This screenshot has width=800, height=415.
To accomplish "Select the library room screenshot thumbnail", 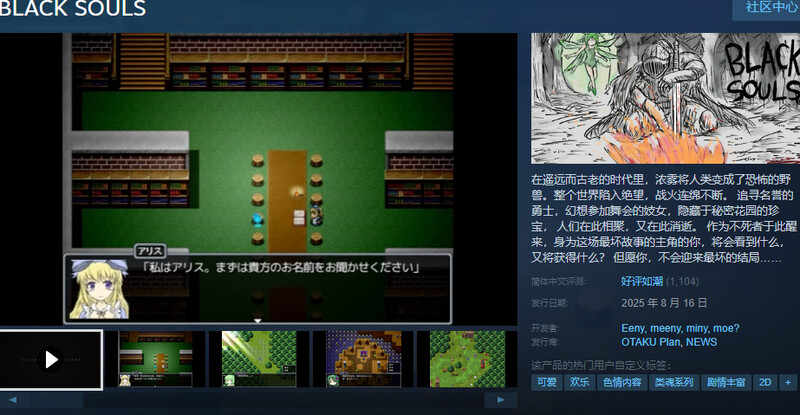I will pos(156,359).
